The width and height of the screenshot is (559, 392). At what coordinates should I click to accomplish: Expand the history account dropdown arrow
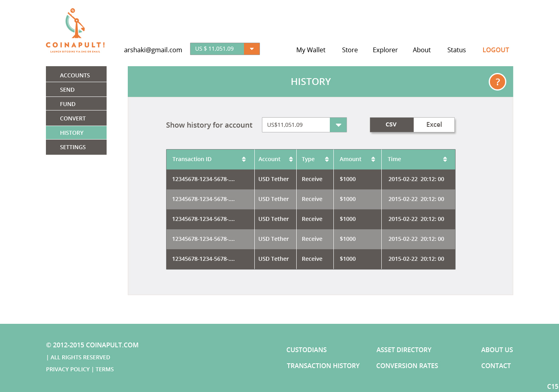338,125
